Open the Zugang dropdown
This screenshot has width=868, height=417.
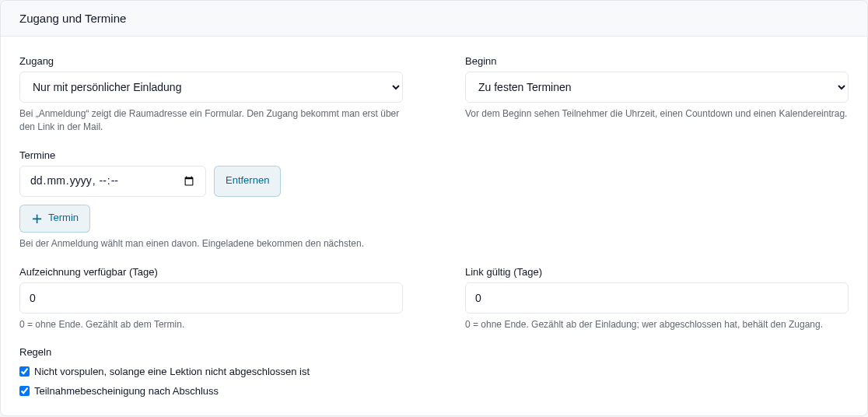[x=211, y=87]
